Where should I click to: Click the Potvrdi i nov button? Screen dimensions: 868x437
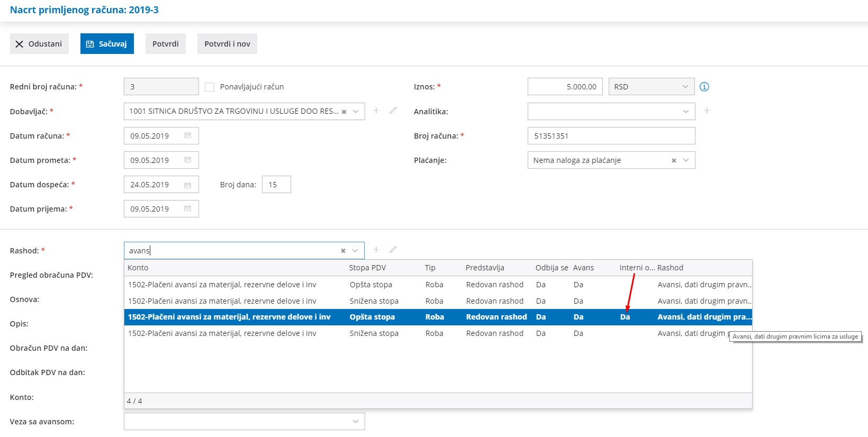[227, 44]
